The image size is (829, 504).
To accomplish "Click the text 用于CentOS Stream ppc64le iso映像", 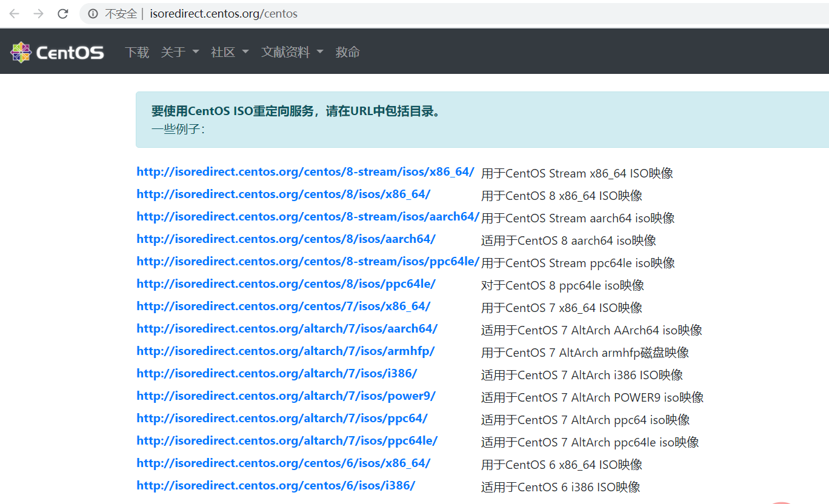I will (x=578, y=263).
